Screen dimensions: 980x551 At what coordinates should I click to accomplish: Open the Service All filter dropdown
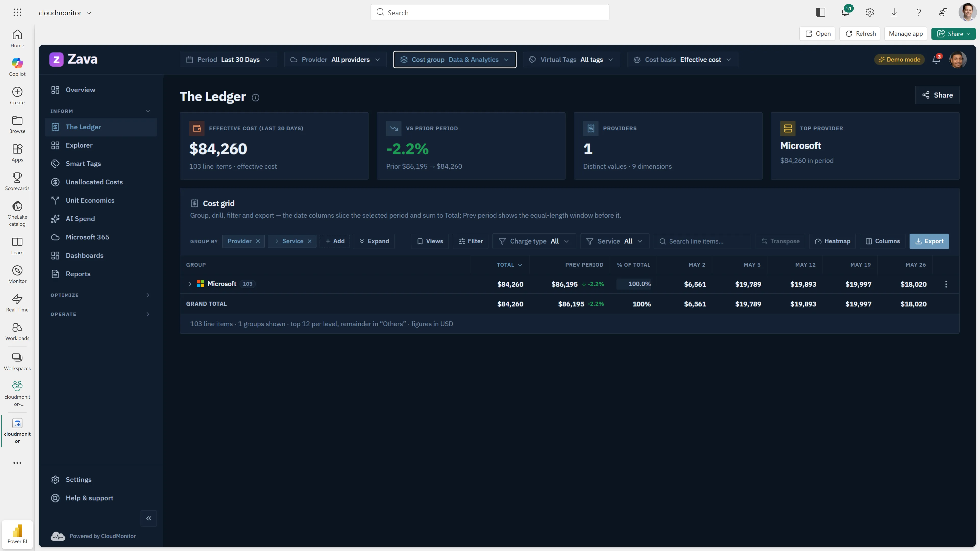(614, 241)
